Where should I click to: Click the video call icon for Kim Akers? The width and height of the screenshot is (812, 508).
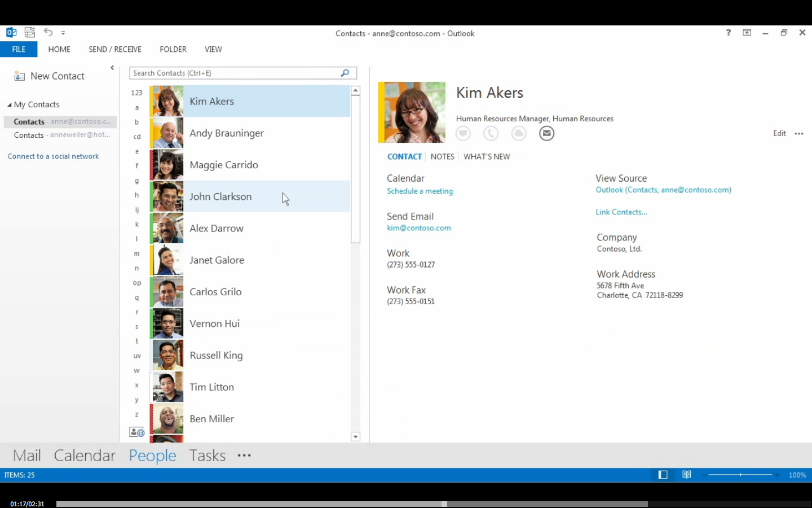coord(519,133)
